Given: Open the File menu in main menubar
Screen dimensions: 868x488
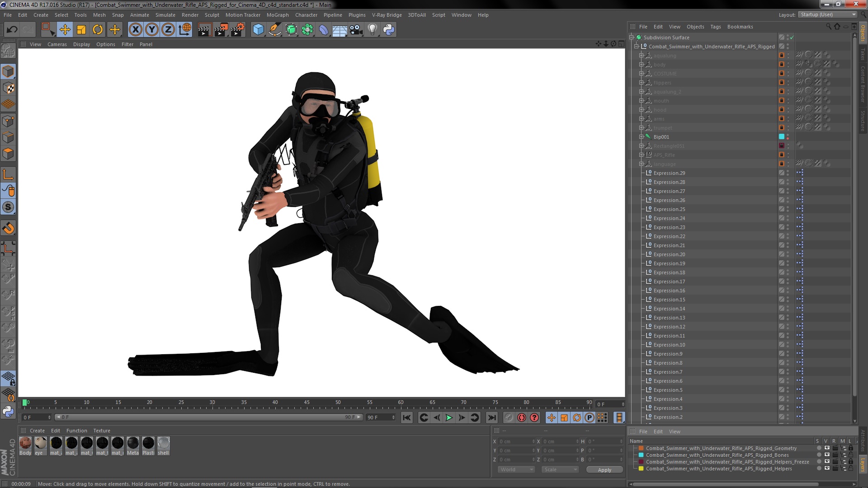Looking at the screenshot, I should point(8,15).
